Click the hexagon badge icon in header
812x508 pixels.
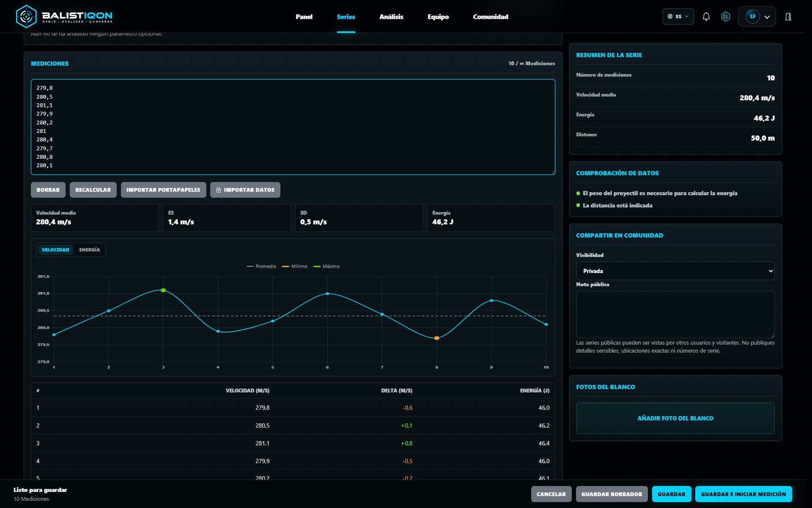(726, 17)
